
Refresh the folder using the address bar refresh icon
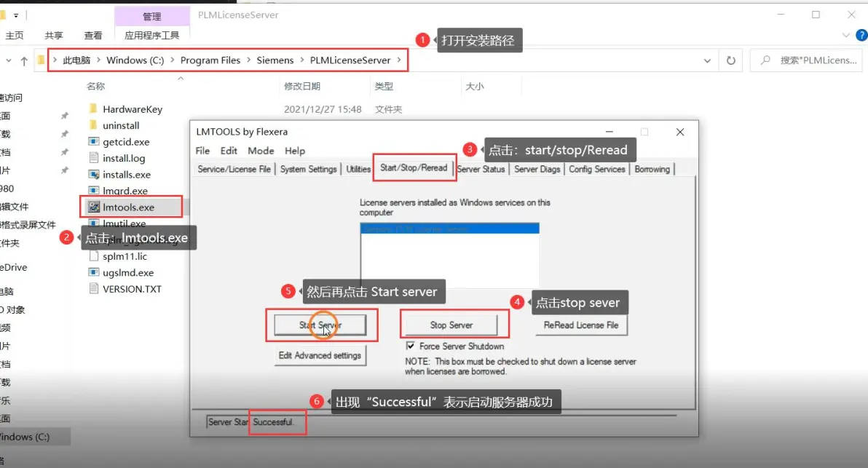pyautogui.click(x=730, y=60)
